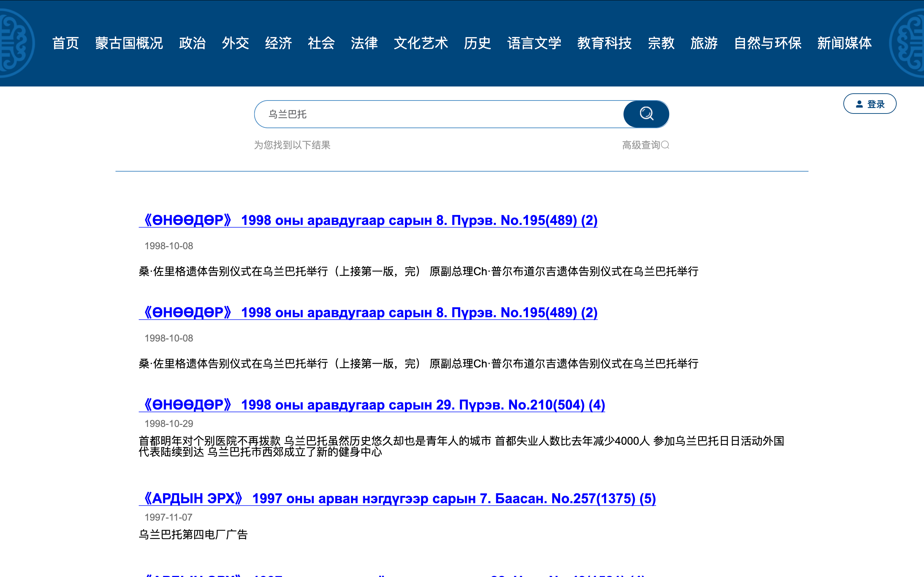
Task: Open 法律 menu item
Action: point(364,43)
